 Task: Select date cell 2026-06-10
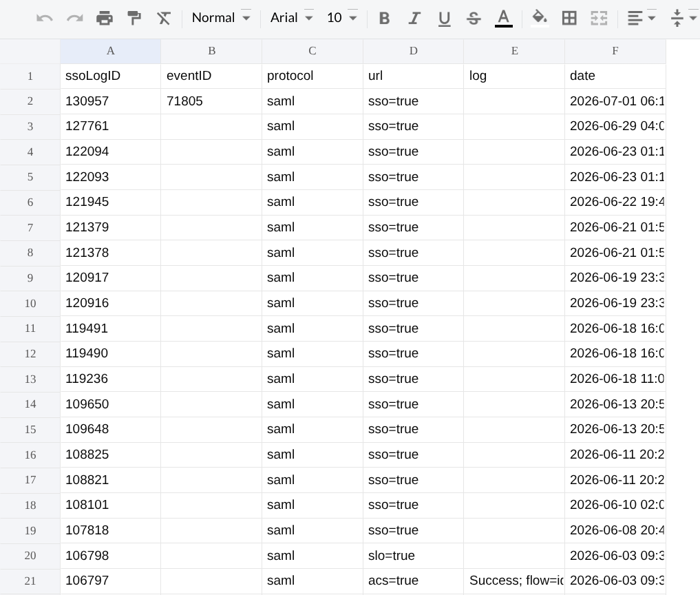click(x=615, y=505)
